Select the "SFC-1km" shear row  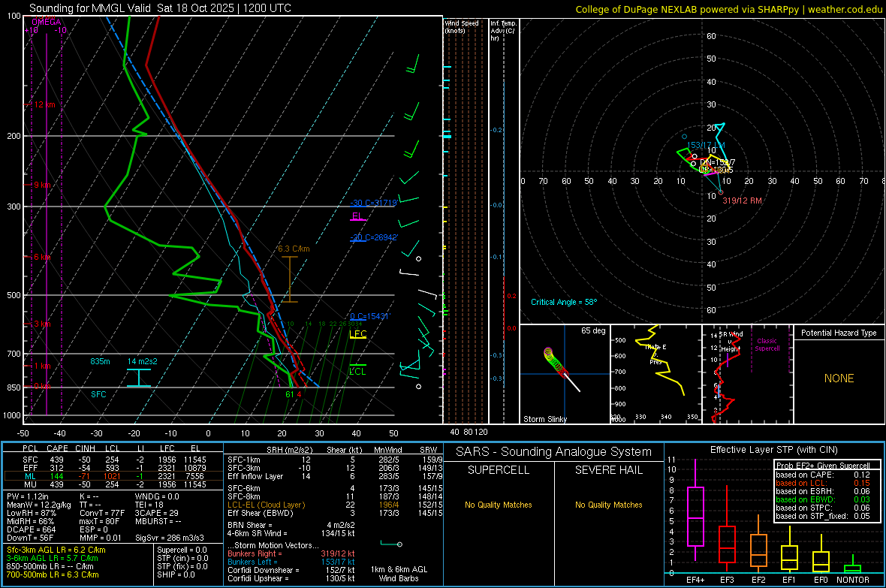pyautogui.click(x=335, y=460)
